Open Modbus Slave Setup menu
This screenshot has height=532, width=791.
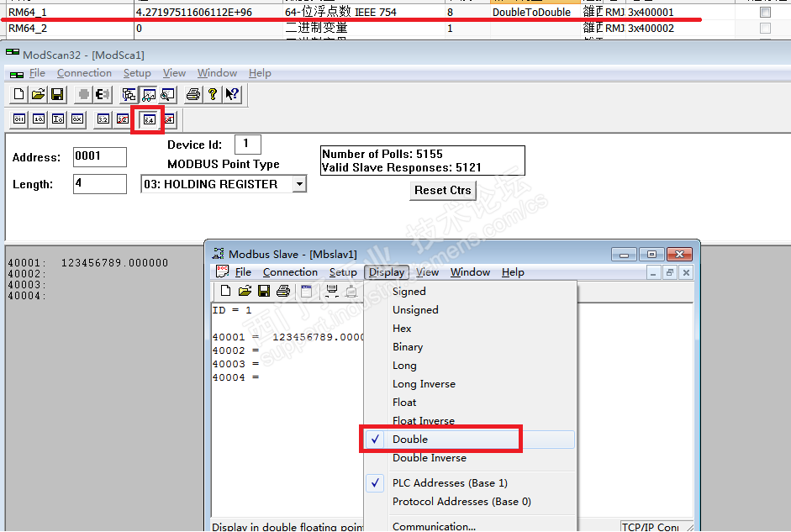coord(343,272)
